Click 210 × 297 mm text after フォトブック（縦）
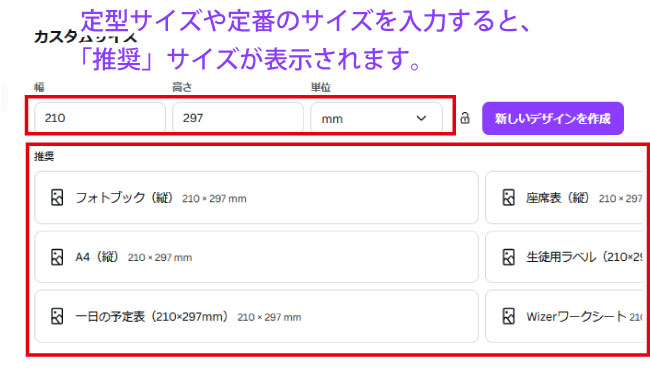Screen dimensions: 650x384 click(x=214, y=199)
